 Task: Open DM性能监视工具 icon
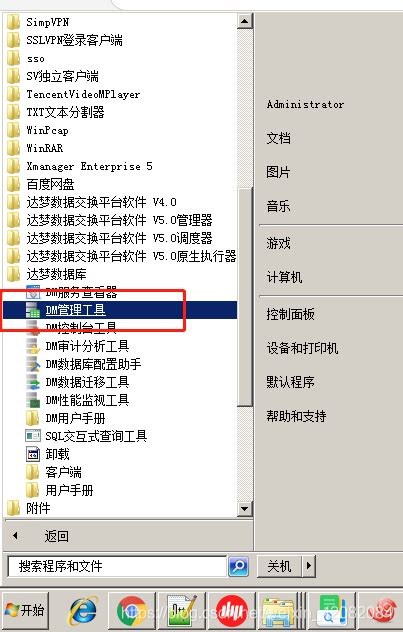click(x=33, y=400)
